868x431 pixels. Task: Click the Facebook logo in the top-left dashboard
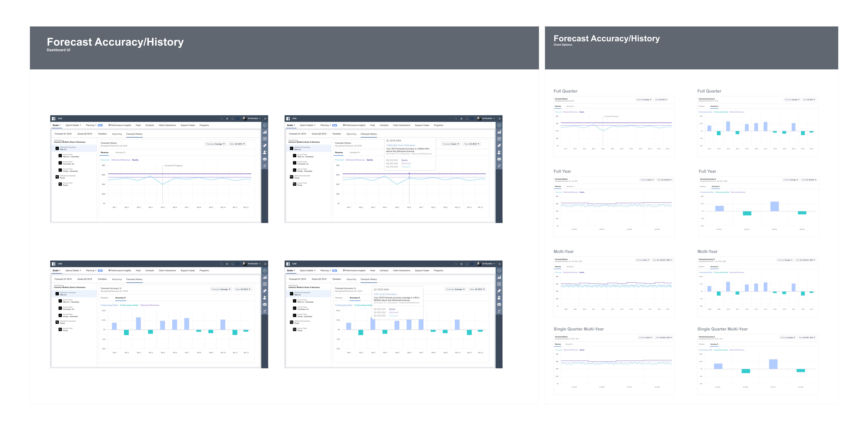54,119
